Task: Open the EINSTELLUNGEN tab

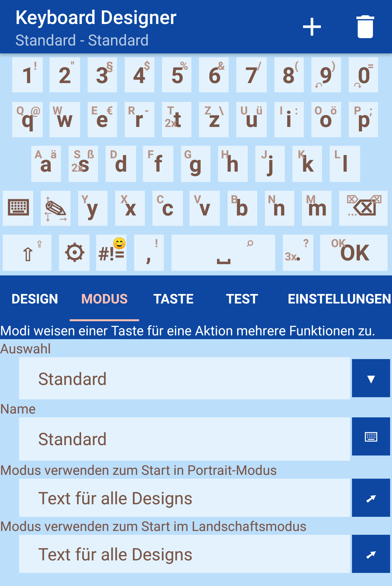Action: (x=339, y=299)
